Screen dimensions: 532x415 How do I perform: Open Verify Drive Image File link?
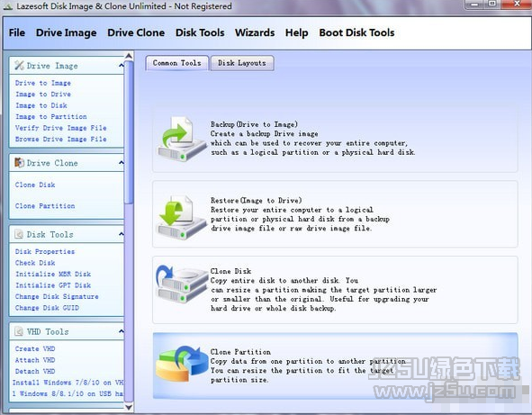60,128
